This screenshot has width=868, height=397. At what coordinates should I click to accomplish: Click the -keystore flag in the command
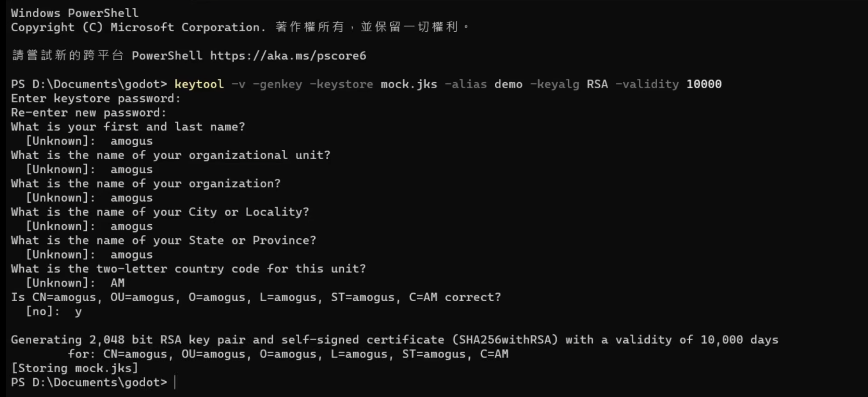coord(341,84)
